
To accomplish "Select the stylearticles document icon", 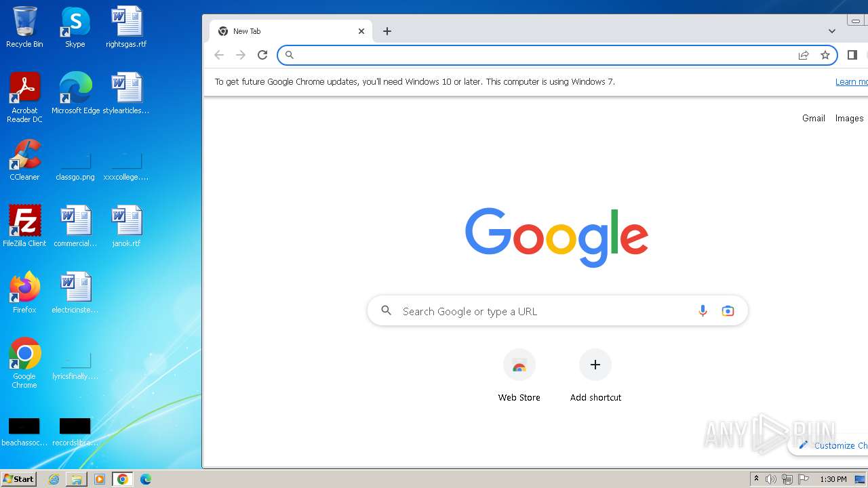I will [126, 94].
